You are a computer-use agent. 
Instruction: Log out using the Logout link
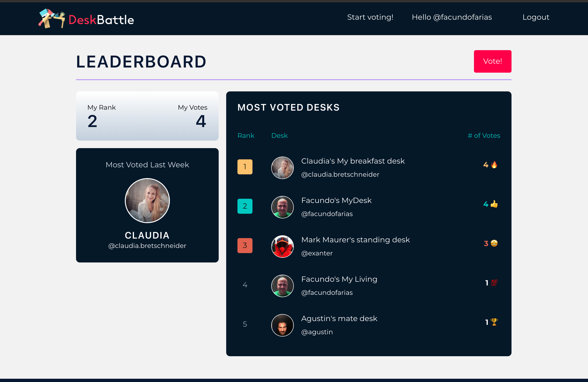point(536,17)
